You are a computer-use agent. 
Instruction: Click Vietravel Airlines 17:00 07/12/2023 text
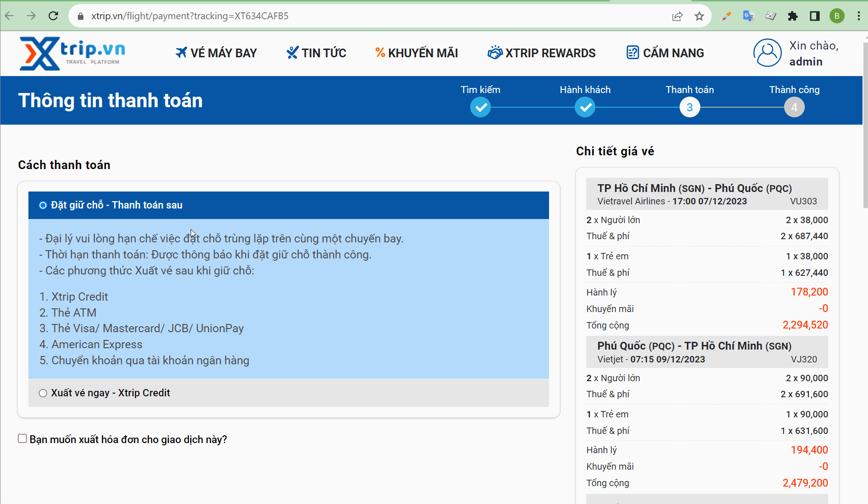tap(672, 201)
